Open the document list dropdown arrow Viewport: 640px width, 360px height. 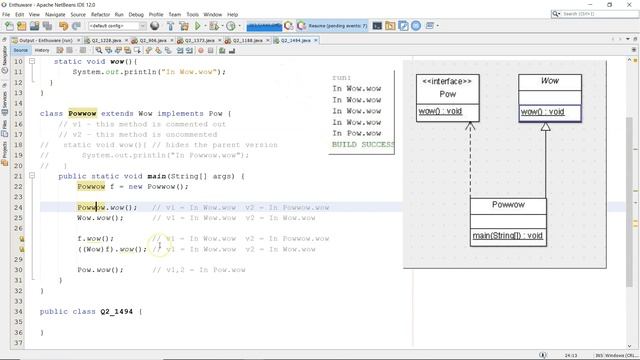(x=628, y=39)
